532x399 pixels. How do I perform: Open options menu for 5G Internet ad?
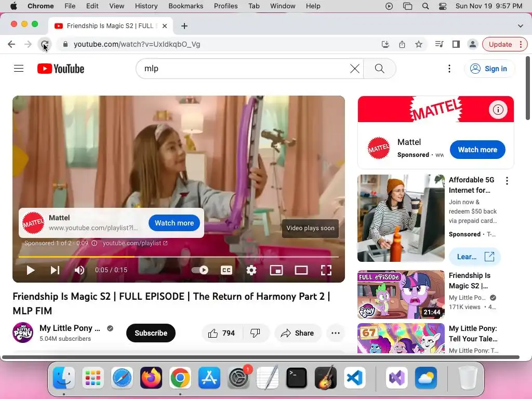click(507, 181)
